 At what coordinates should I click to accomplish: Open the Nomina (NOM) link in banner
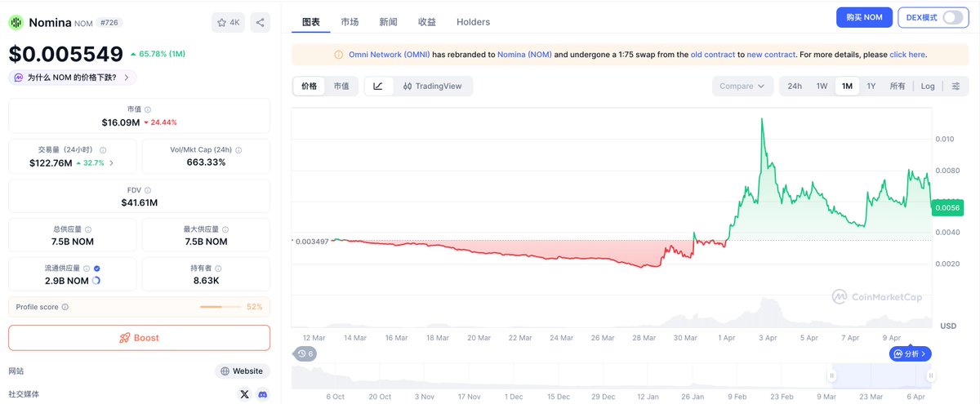[x=525, y=55]
